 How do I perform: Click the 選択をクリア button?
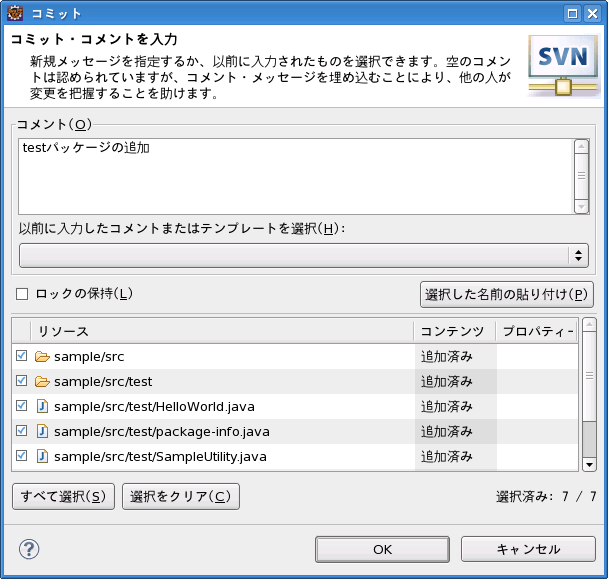[180, 497]
